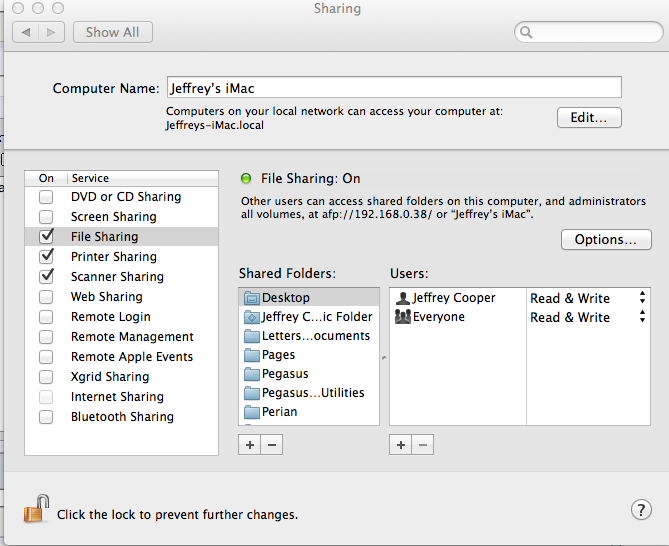Select Remote Management service row

coord(122,337)
